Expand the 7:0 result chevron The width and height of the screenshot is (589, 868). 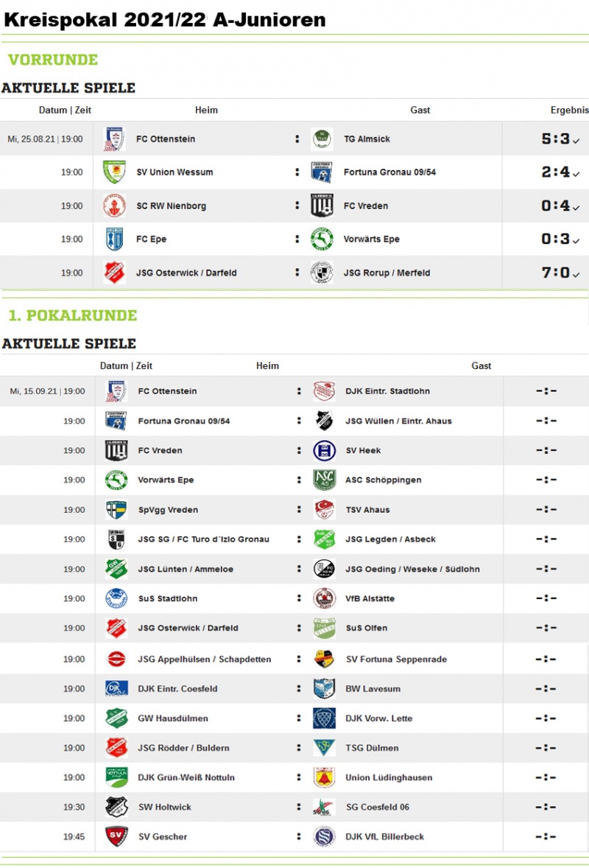[x=576, y=275]
